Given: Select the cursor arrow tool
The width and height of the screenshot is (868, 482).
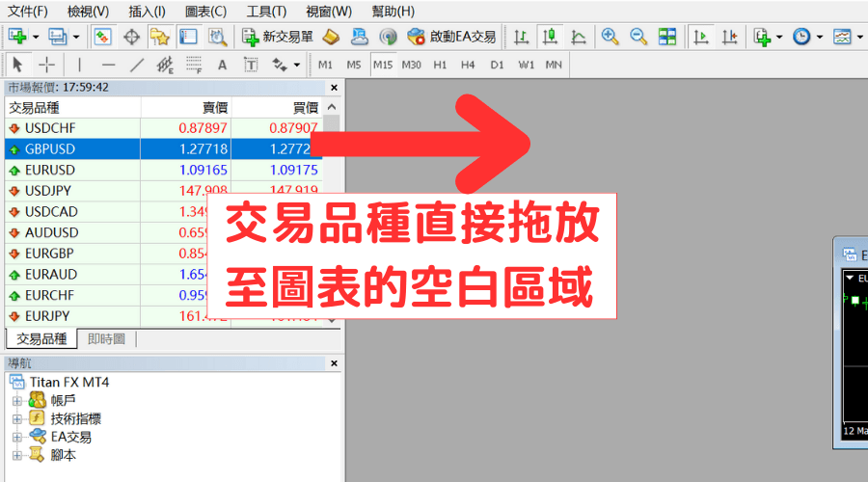Looking at the screenshot, I should (17, 66).
